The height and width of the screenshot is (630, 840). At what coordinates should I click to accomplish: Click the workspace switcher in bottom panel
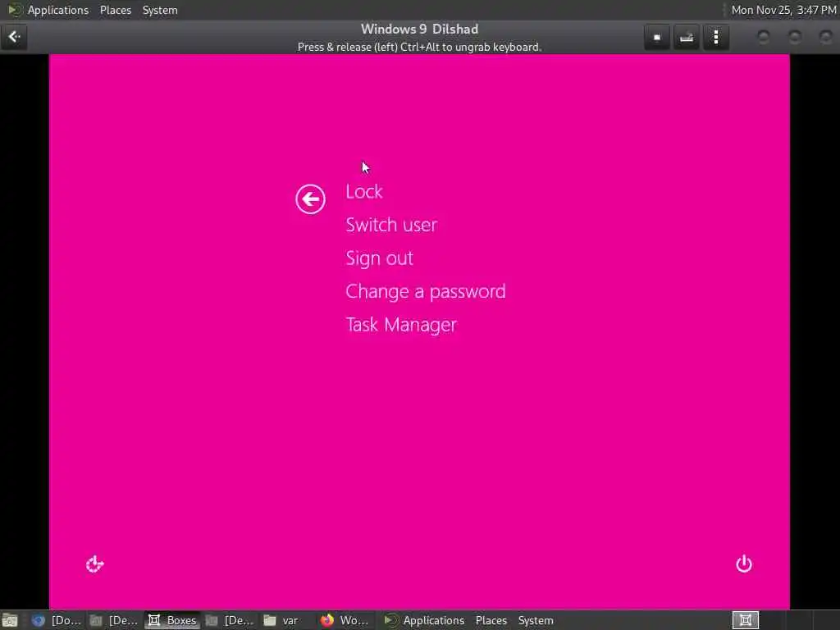pos(745,620)
